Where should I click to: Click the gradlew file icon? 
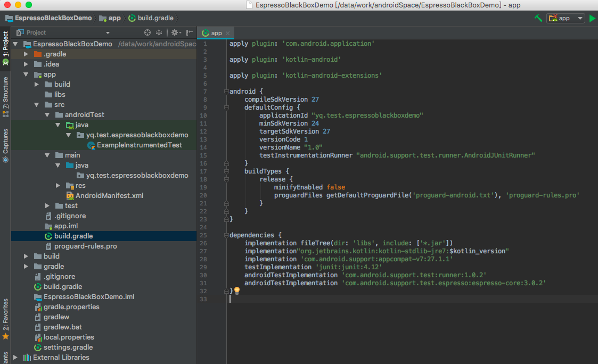(38, 317)
